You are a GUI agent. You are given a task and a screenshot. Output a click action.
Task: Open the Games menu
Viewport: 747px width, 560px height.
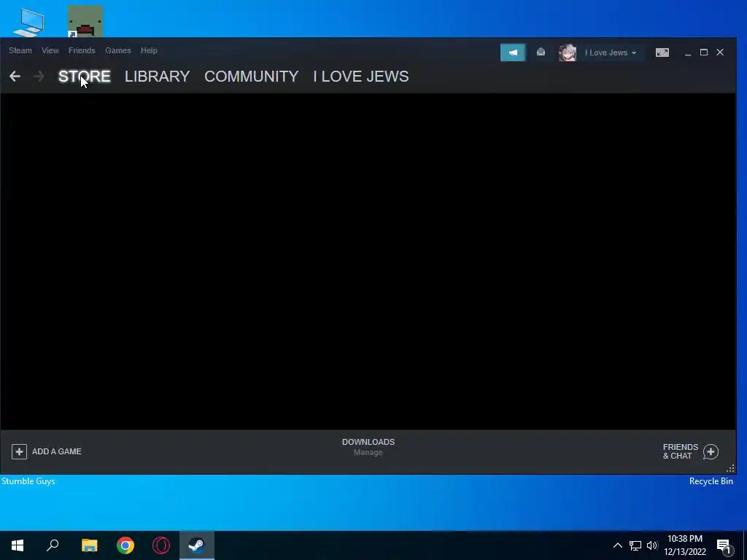117,50
